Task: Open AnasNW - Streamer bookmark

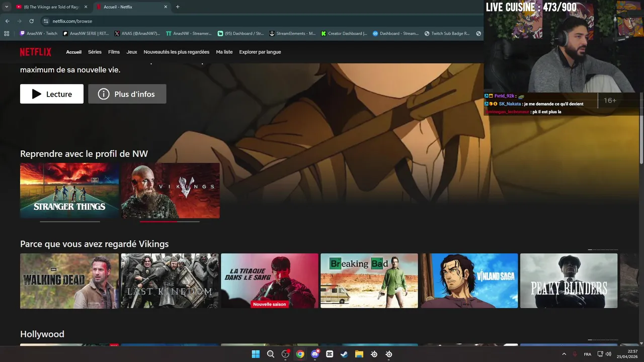Action: tap(189, 34)
